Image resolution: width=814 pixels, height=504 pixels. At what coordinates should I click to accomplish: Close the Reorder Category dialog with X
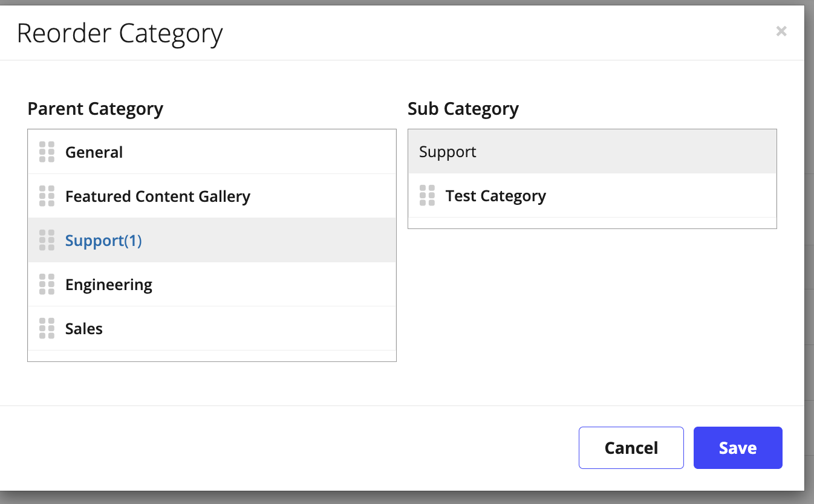click(x=781, y=31)
